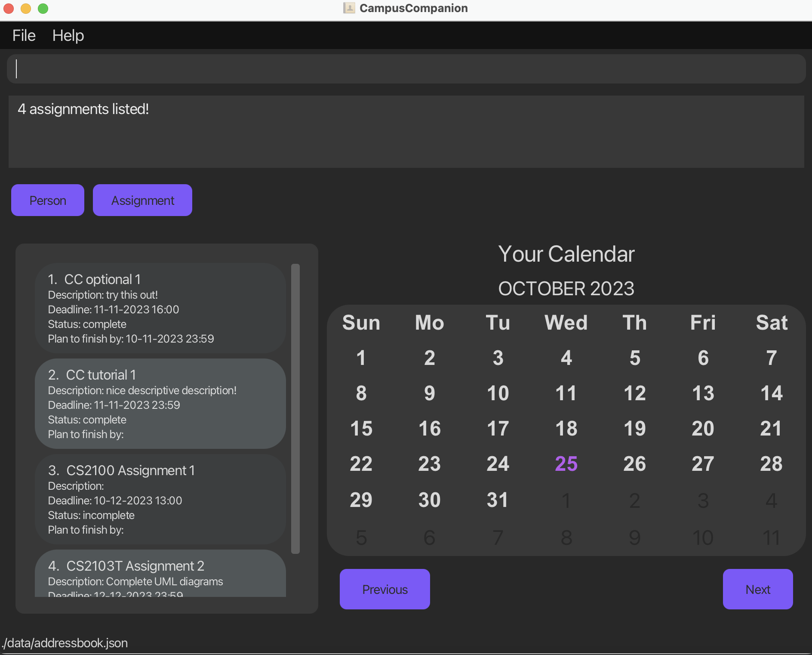This screenshot has width=812, height=655.
Task: Select October 16 in the calendar
Action: click(x=429, y=428)
